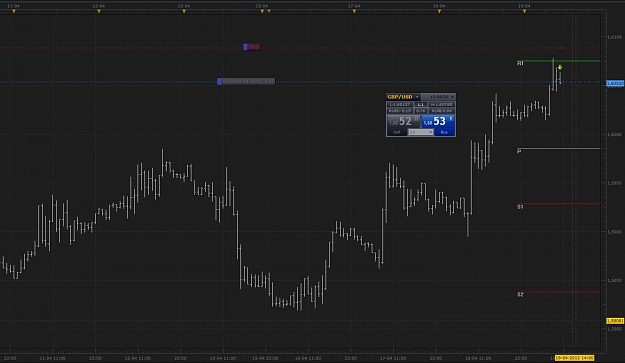Viewport: 625px width, 363px height.
Task: Click the yellow day marker under 17-04
Action: [x=354, y=12]
